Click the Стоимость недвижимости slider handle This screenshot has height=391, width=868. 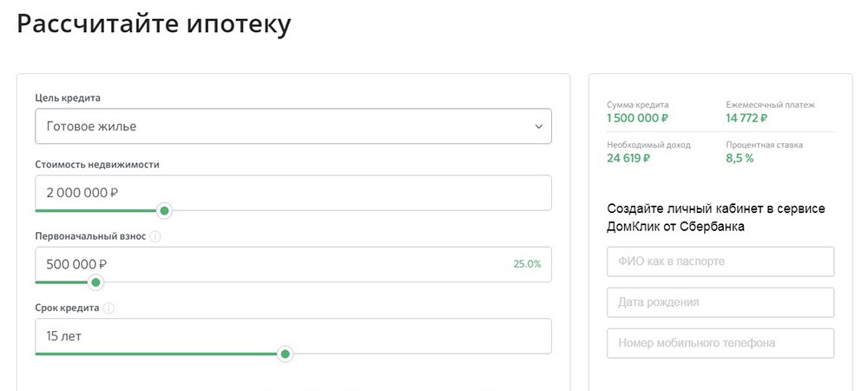coord(164,210)
